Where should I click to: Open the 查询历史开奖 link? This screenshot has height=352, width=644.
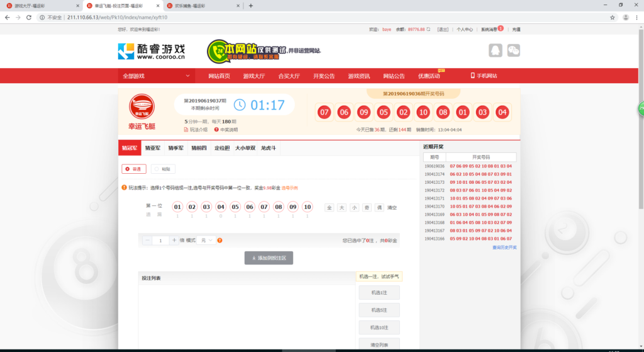[x=504, y=247]
